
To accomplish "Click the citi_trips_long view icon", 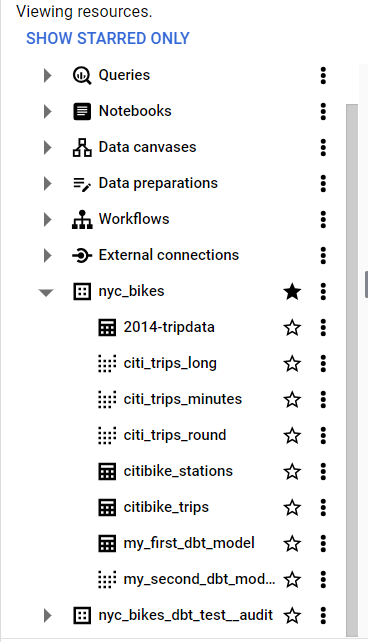I will (x=107, y=364).
